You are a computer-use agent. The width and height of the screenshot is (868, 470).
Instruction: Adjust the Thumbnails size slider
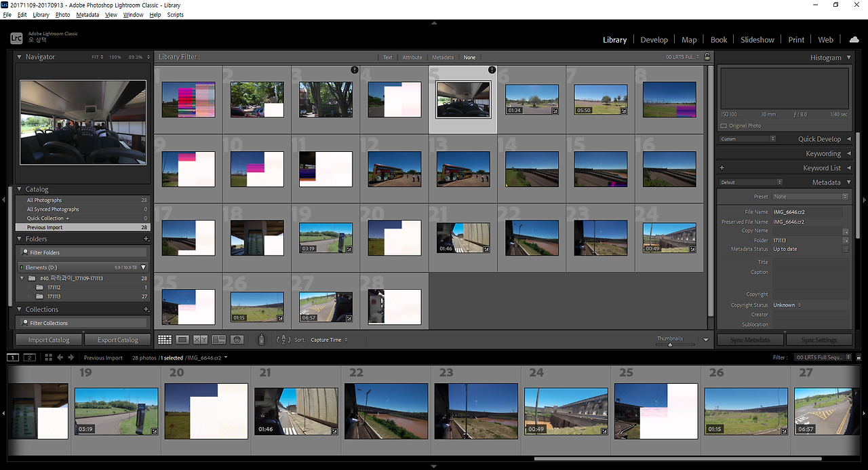pyautogui.click(x=669, y=345)
